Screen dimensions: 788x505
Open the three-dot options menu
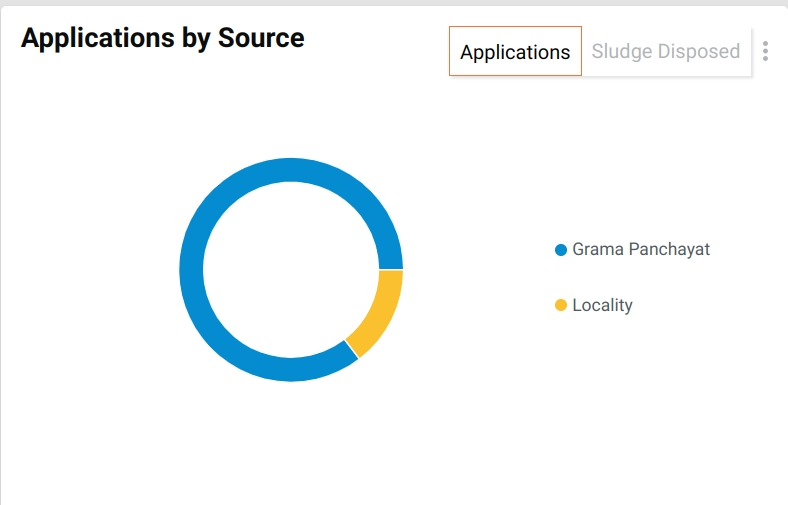[765, 51]
